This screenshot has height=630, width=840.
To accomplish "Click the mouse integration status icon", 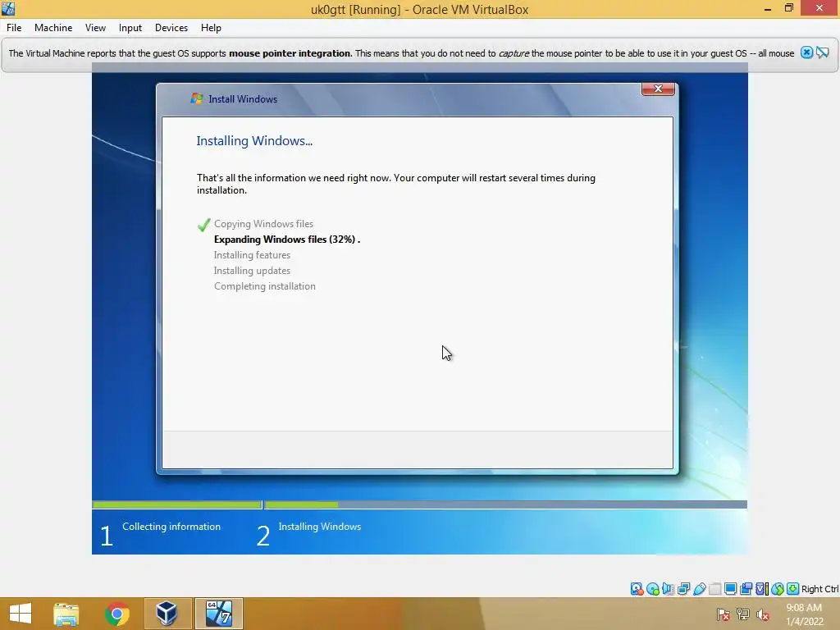I will tap(778, 589).
